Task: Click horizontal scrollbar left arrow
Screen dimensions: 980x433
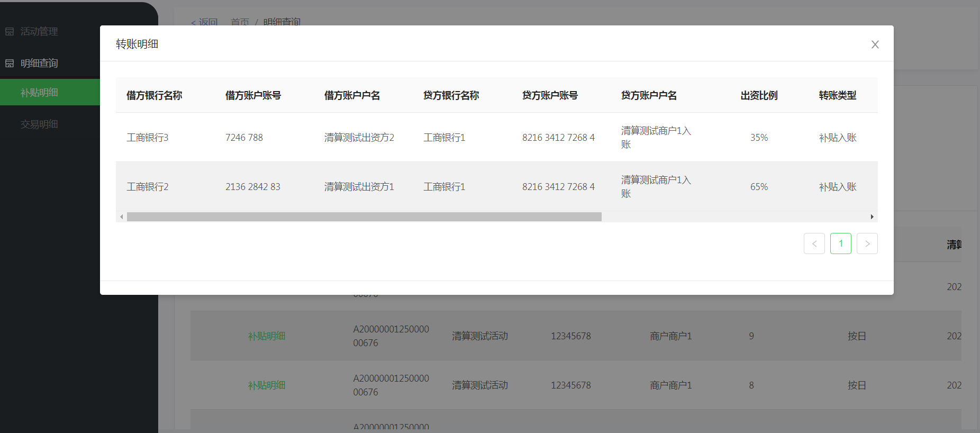Action: tap(121, 216)
